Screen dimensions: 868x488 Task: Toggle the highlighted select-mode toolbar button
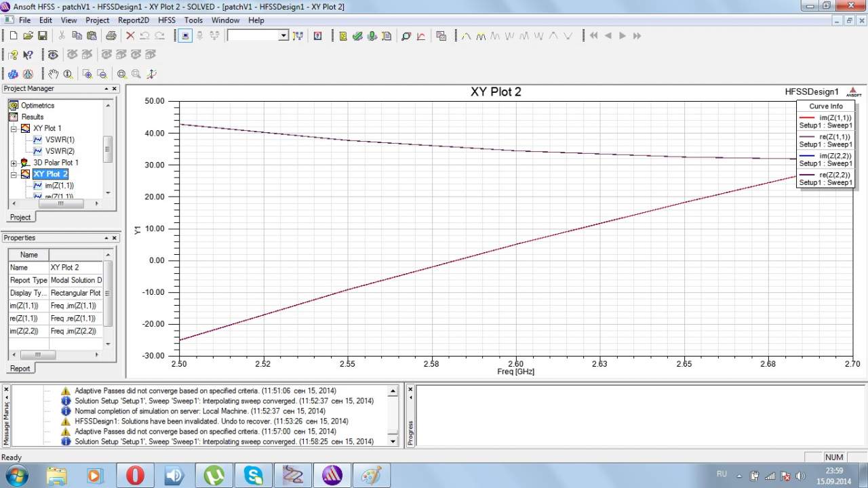tap(186, 36)
